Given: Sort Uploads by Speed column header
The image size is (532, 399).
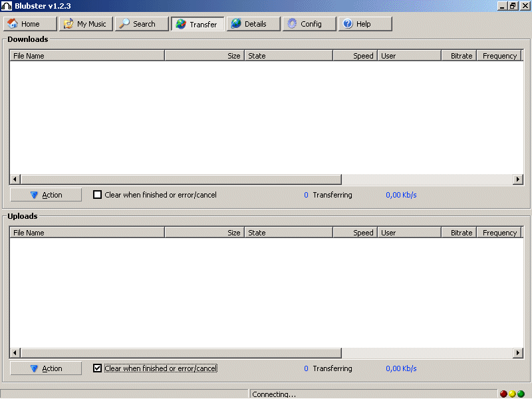Looking at the screenshot, I should point(355,233).
